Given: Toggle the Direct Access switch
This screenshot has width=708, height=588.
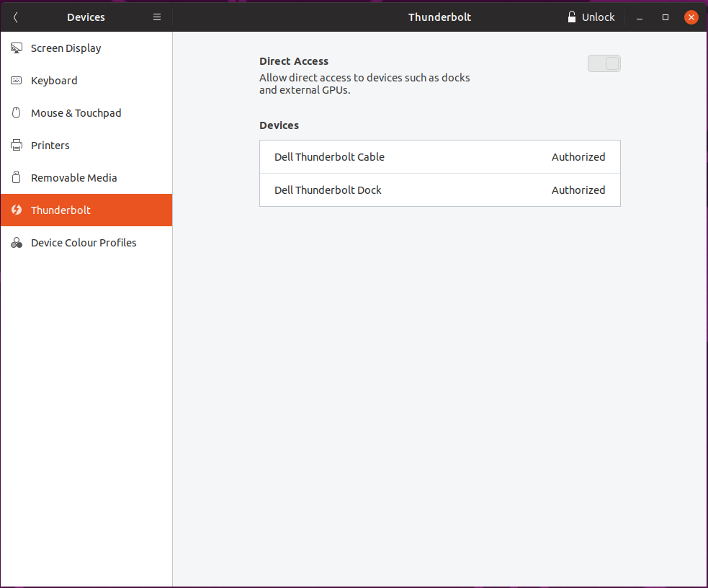Looking at the screenshot, I should click(x=604, y=63).
